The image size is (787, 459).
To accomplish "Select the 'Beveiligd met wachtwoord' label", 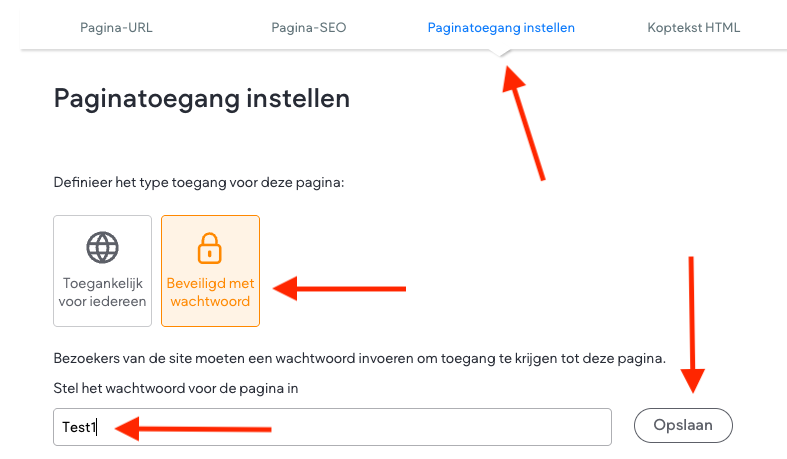I will (210, 292).
